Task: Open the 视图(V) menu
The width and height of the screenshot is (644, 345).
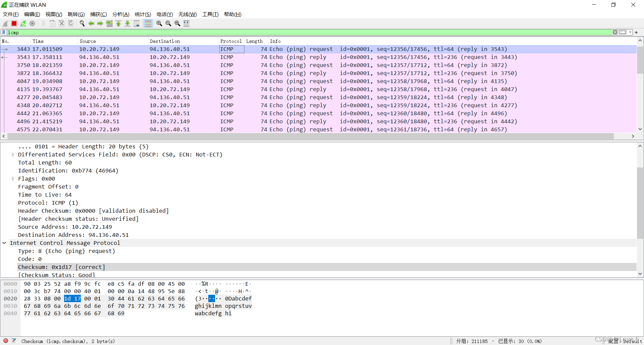Action: tap(54, 14)
